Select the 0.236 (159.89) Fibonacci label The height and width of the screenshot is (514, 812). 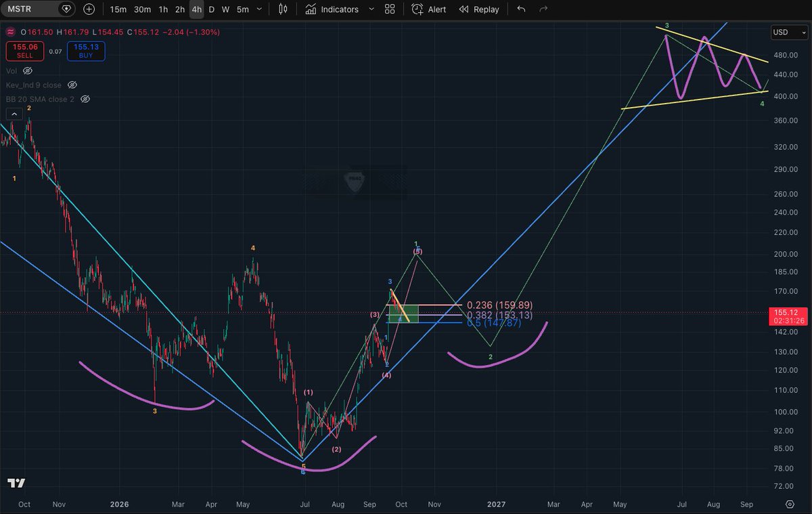click(500, 305)
